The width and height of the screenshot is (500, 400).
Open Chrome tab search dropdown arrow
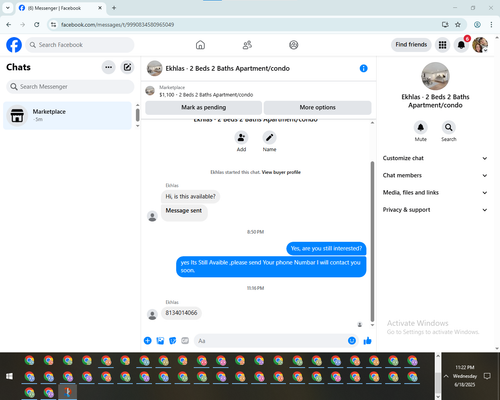click(x=8, y=8)
